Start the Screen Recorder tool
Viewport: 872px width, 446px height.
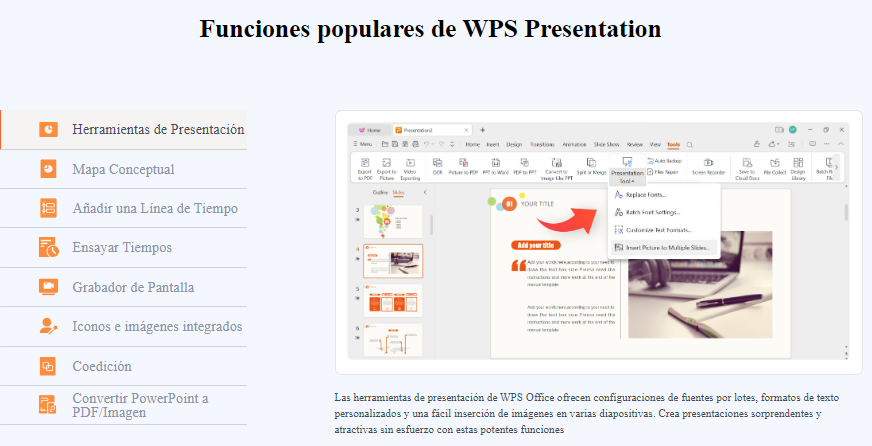point(708,167)
